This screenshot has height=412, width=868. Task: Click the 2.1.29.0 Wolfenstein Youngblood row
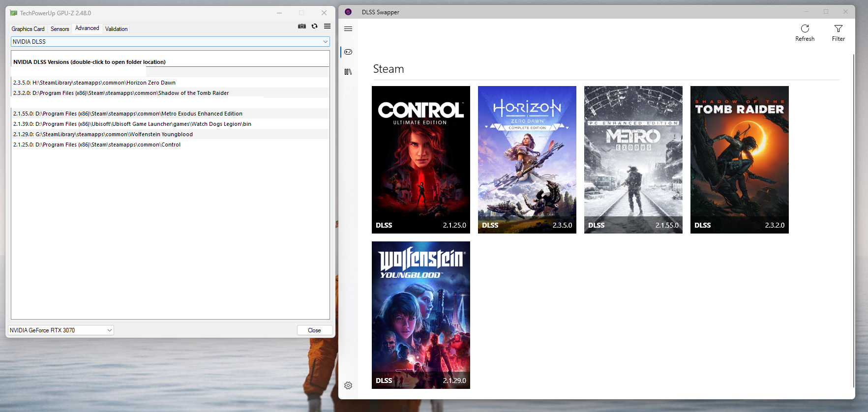coord(170,134)
